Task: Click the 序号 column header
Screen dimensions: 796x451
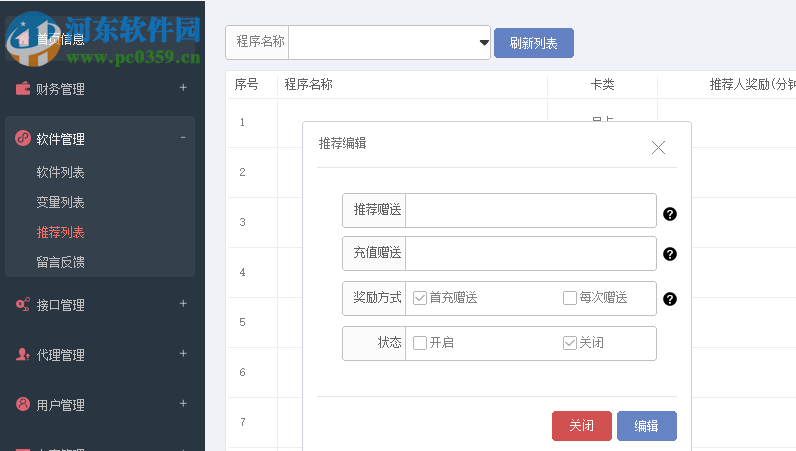Action: 246,84
